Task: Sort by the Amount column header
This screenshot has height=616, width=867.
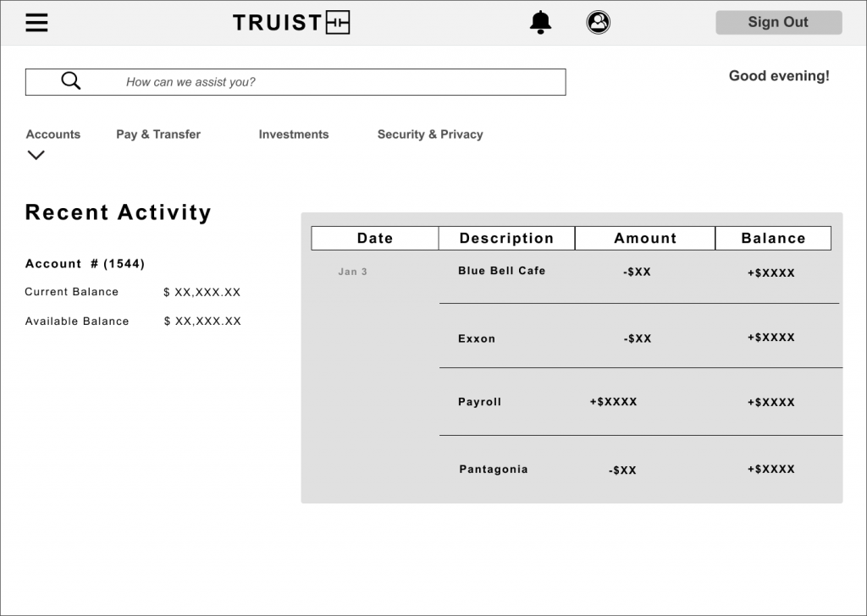Action: click(x=645, y=239)
